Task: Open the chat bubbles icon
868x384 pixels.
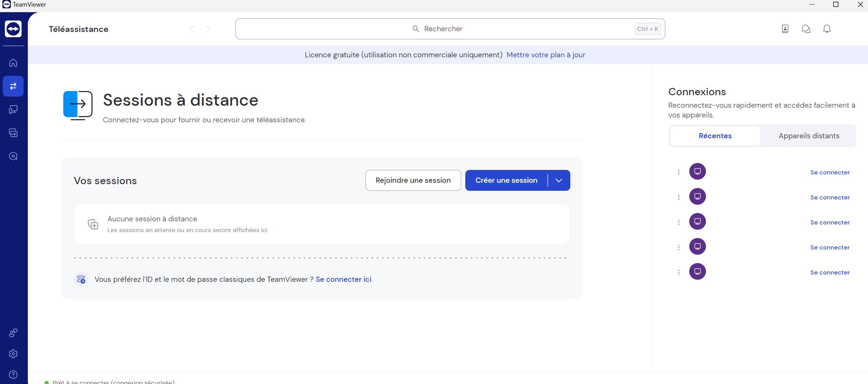Action: click(806, 29)
